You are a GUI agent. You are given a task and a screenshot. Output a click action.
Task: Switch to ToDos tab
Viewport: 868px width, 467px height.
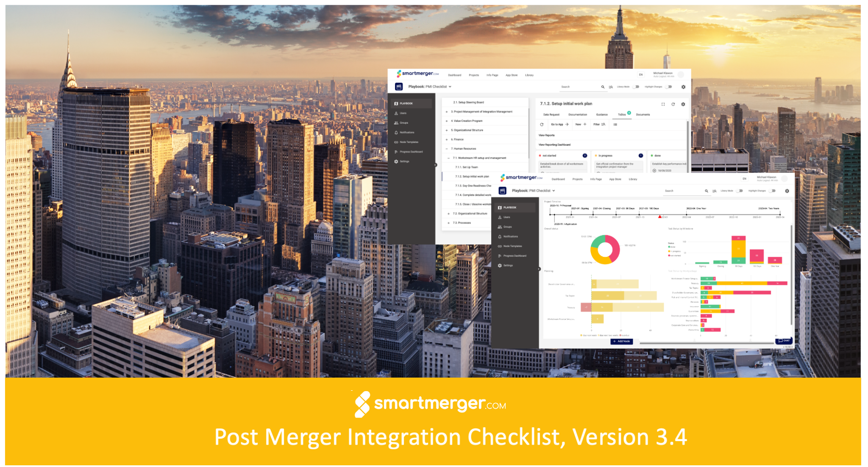pyautogui.click(x=622, y=114)
